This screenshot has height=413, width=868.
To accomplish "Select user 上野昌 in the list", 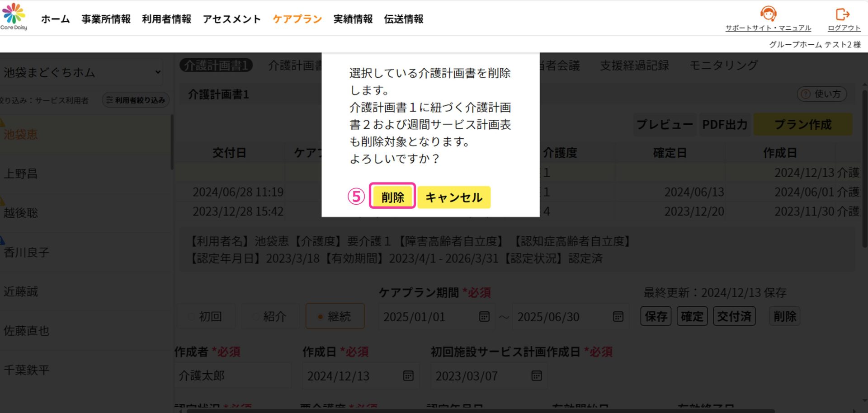I will (x=21, y=174).
